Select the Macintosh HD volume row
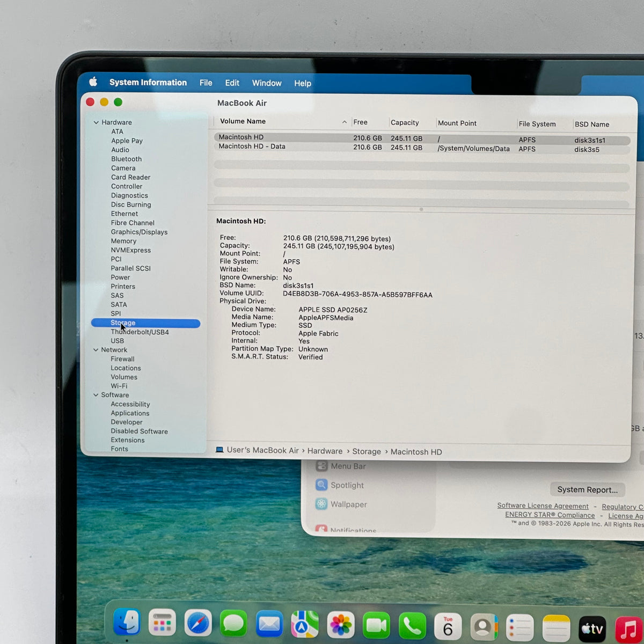The image size is (644, 644). click(422, 138)
